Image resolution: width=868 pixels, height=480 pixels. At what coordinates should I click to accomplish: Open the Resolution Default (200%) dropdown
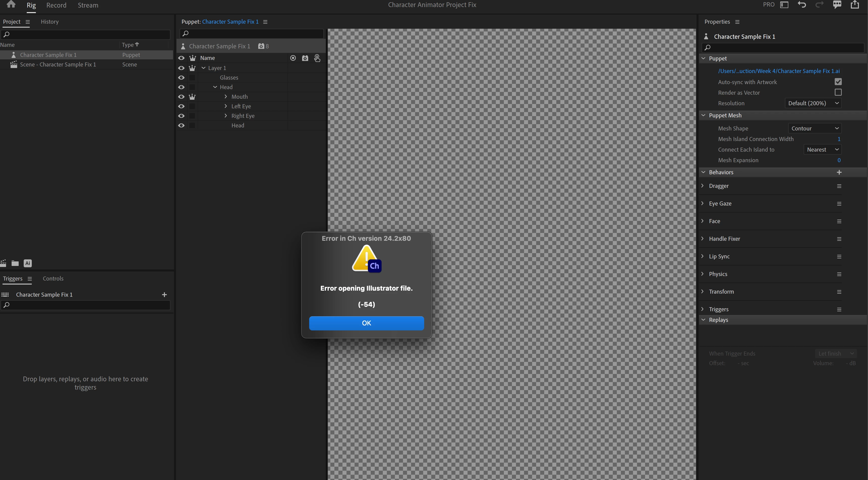(x=813, y=103)
